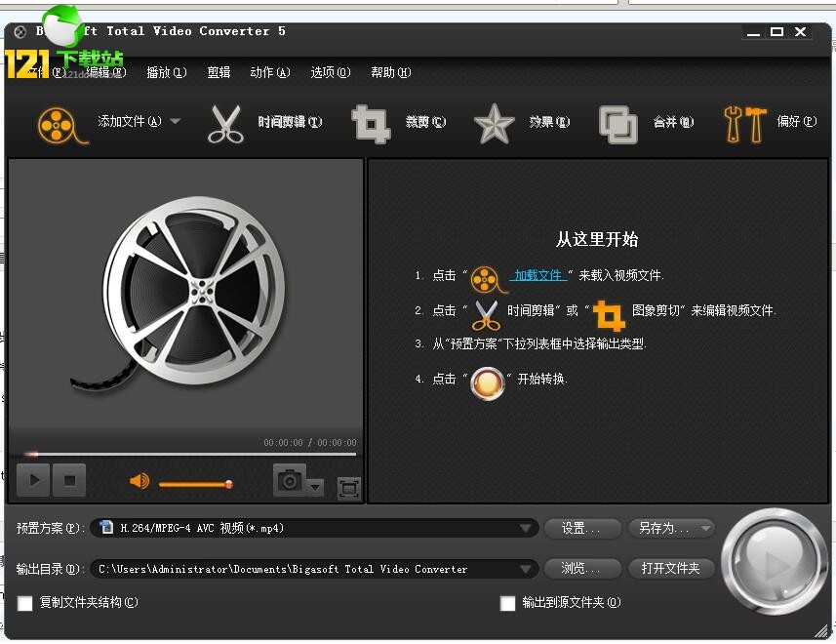Screen dimensions: 836x644
Task: Click the film reel Add File icon
Action: [61, 125]
